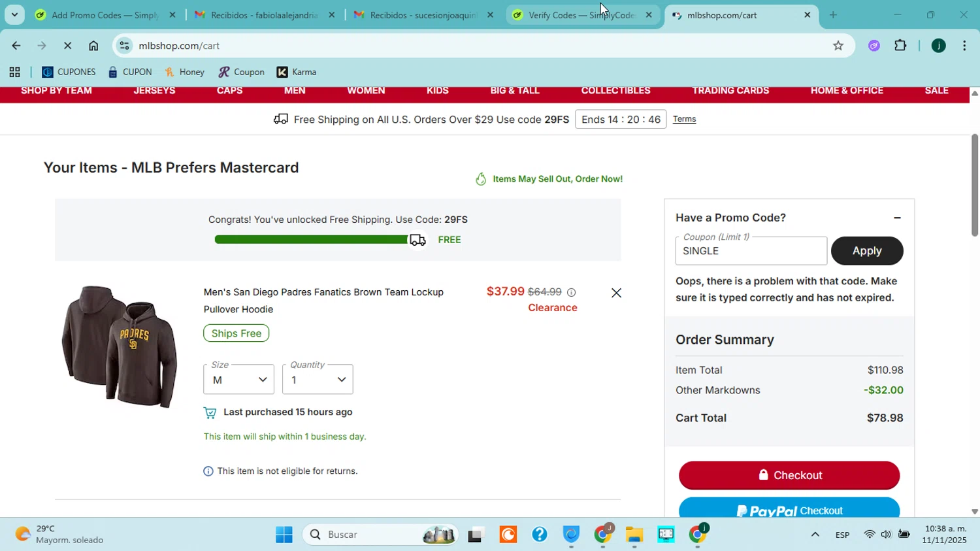This screenshot has height=551, width=980.
Task: Click the taskbar Buscar search box
Action: [381, 535]
